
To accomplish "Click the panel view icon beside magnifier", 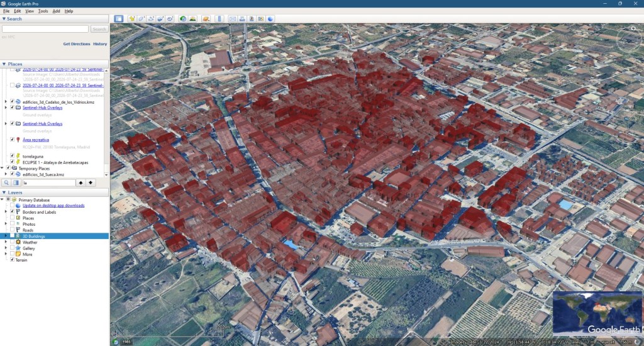I will coord(16,182).
